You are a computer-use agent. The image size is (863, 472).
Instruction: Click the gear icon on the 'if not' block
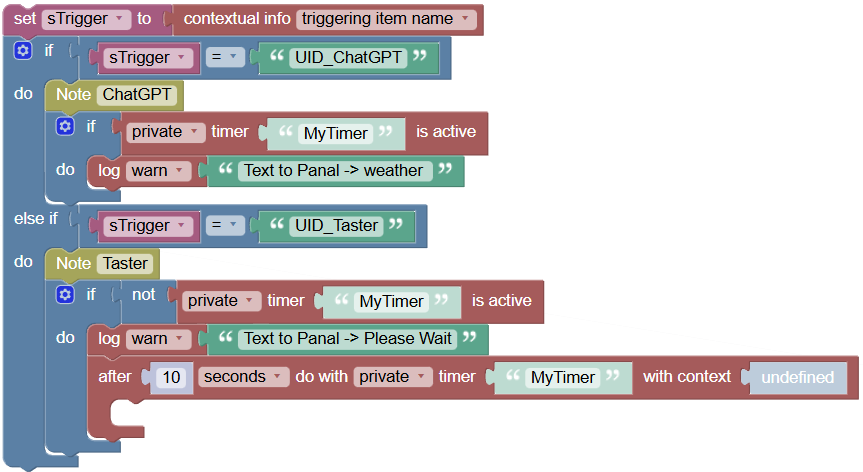coord(65,294)
